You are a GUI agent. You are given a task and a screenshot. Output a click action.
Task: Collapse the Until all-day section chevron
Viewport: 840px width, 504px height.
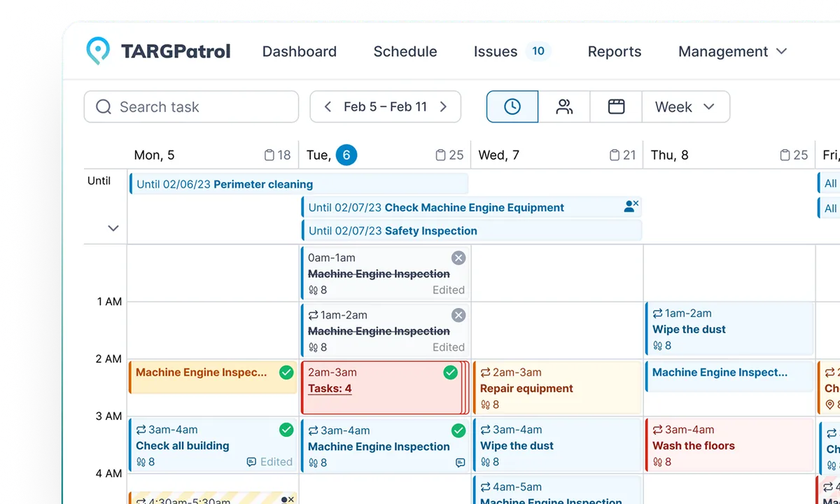(x=113, y=228)
